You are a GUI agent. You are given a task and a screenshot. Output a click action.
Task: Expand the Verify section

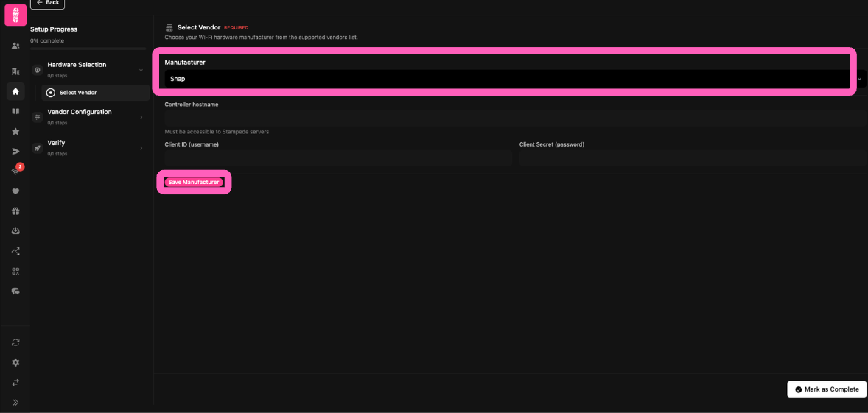141,148
